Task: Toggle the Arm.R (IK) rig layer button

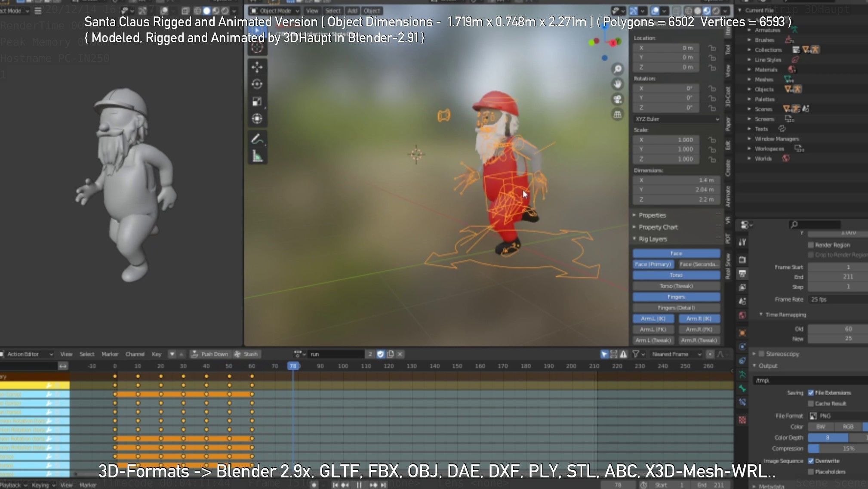Action: 699,319
